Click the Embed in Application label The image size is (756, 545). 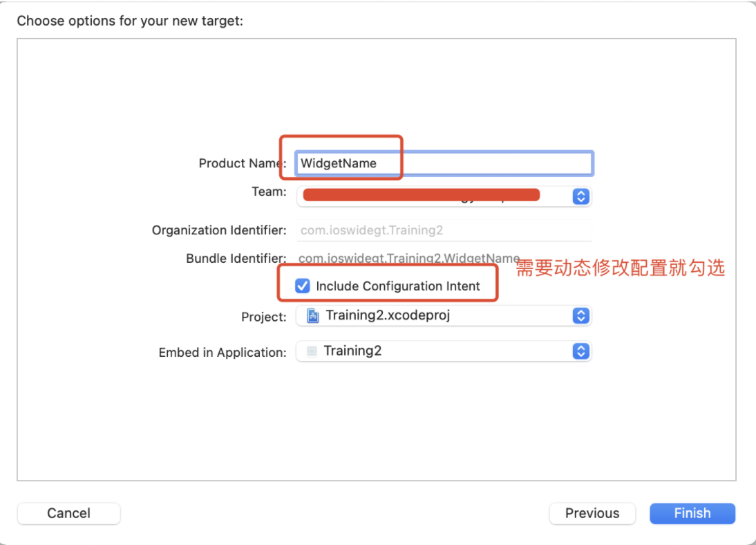tap(223, 353)
